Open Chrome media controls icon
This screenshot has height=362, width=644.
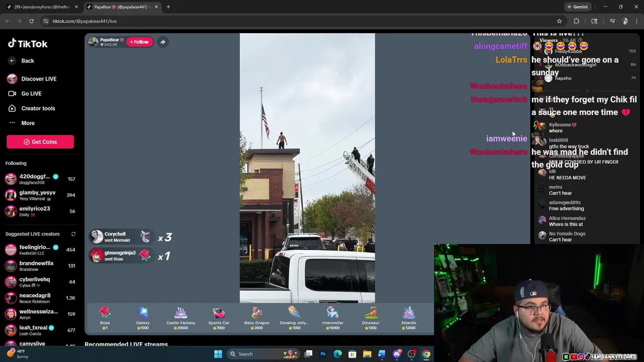click(612, 21)
